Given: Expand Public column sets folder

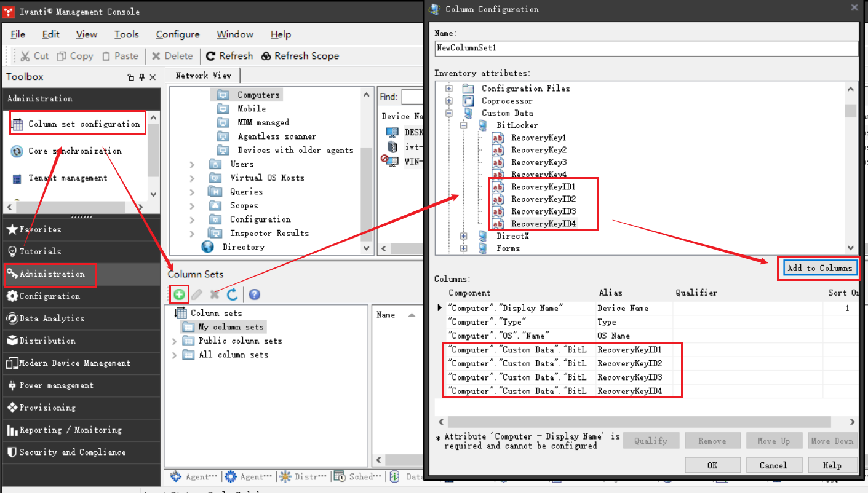Looking at the screenshot, I should [x=175, y=341].
